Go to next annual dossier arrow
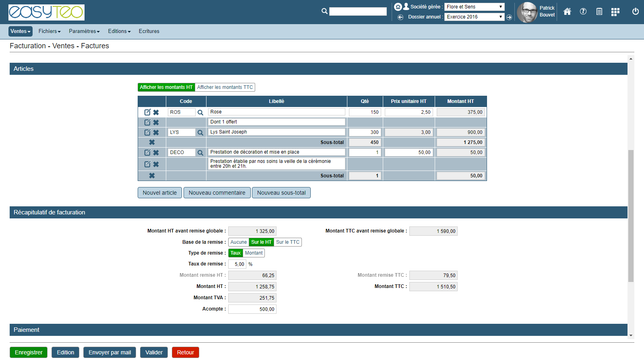 point(509,17)
